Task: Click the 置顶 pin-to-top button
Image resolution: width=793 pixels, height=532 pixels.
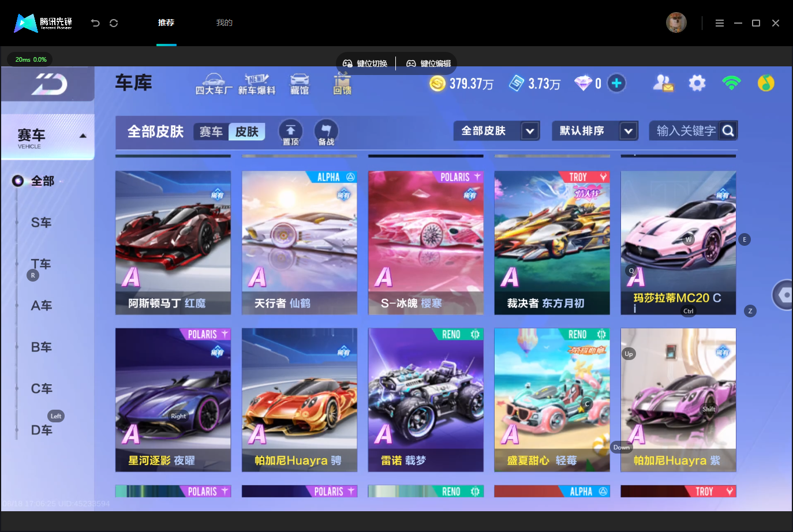Action: pos(291,132)
